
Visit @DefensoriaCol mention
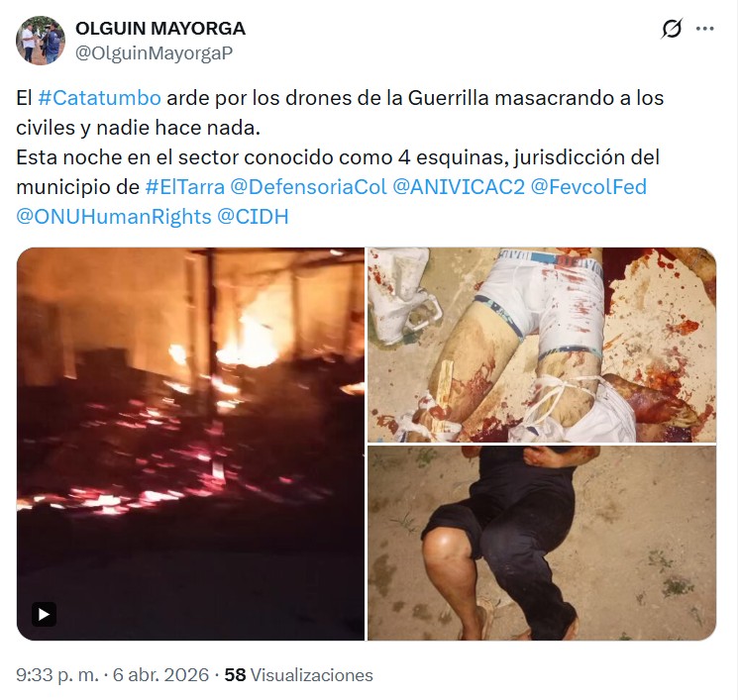308,187
